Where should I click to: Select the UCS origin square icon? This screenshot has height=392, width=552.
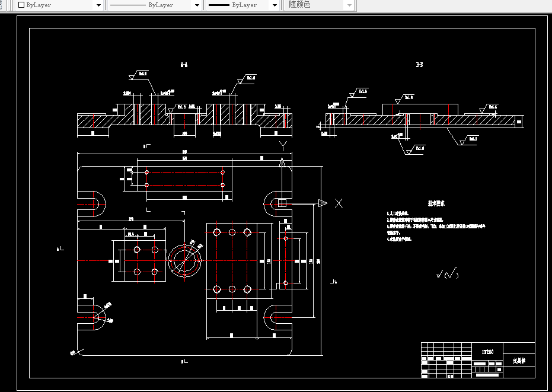282,203
